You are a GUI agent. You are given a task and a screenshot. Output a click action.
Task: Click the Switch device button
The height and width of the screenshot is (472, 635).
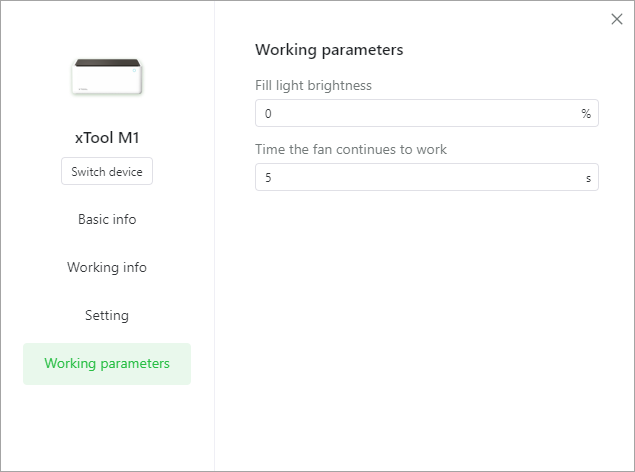click(x=107, y=171)
